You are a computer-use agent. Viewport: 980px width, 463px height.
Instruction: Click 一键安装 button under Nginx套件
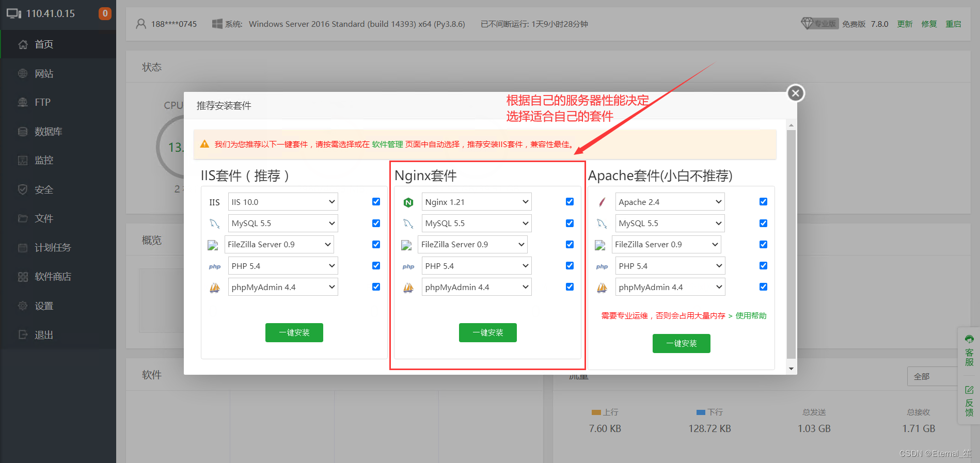(488, 333)
